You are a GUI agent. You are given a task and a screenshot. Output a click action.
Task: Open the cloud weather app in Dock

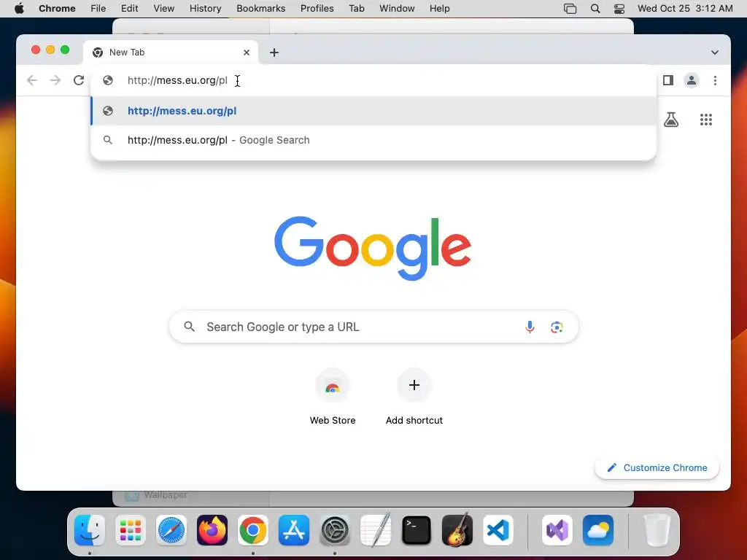click(x=598, y=530)
